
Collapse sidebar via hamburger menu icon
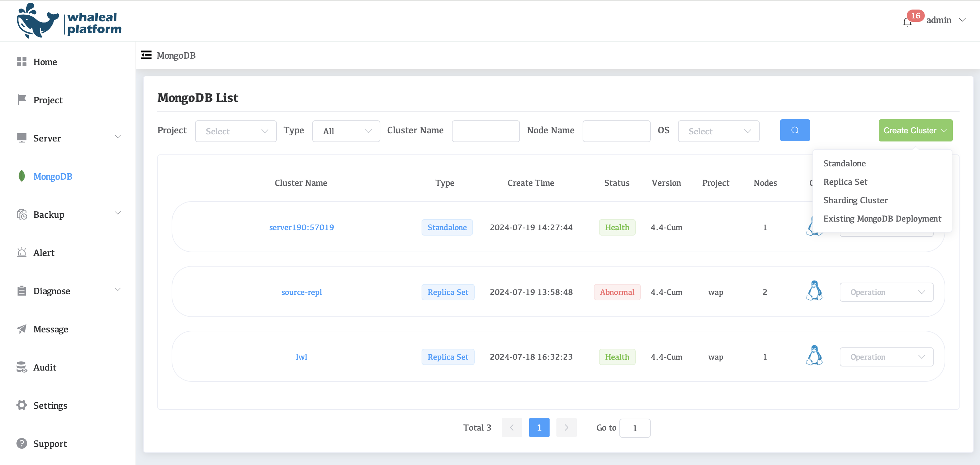pyautogui.click(x=146, y=55)
